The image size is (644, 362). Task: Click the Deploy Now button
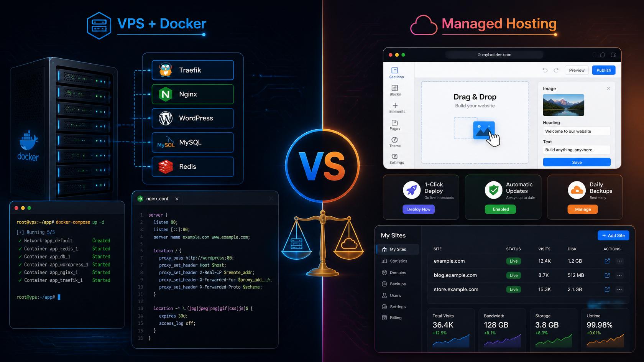pyautogui.click(x=419, y=209)
